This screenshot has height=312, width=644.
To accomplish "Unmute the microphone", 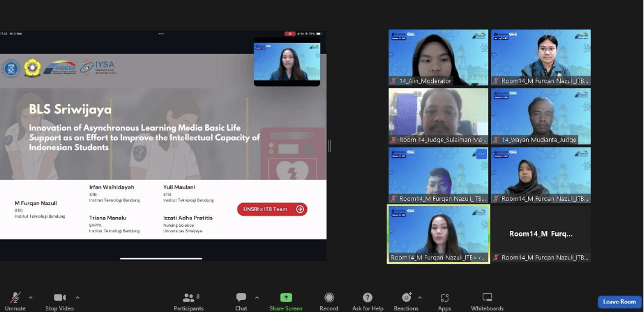I will click(x=15, y=298).
